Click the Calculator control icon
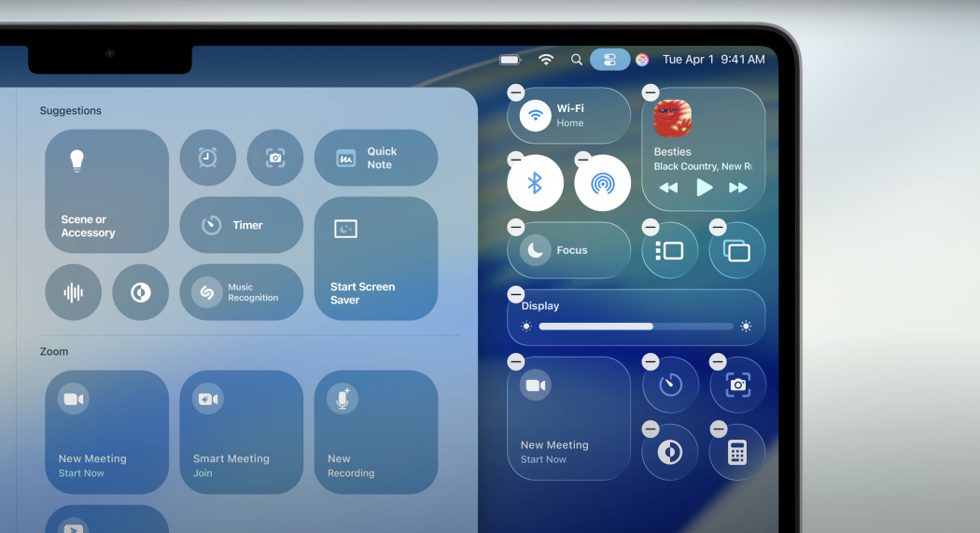This screenshot has height=533, width=980. 737,453
